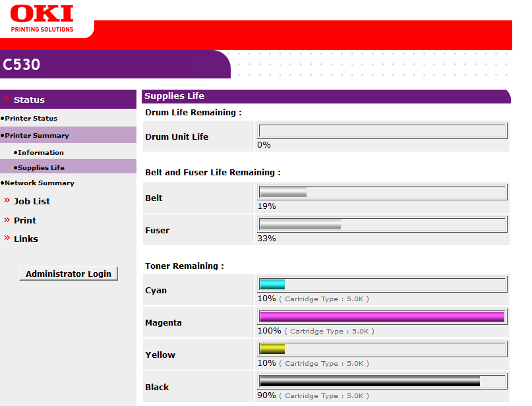This screenshot has height=406, width=532.
Task: Click the Magenta toner level bar
Action: [x=382, y=316]
